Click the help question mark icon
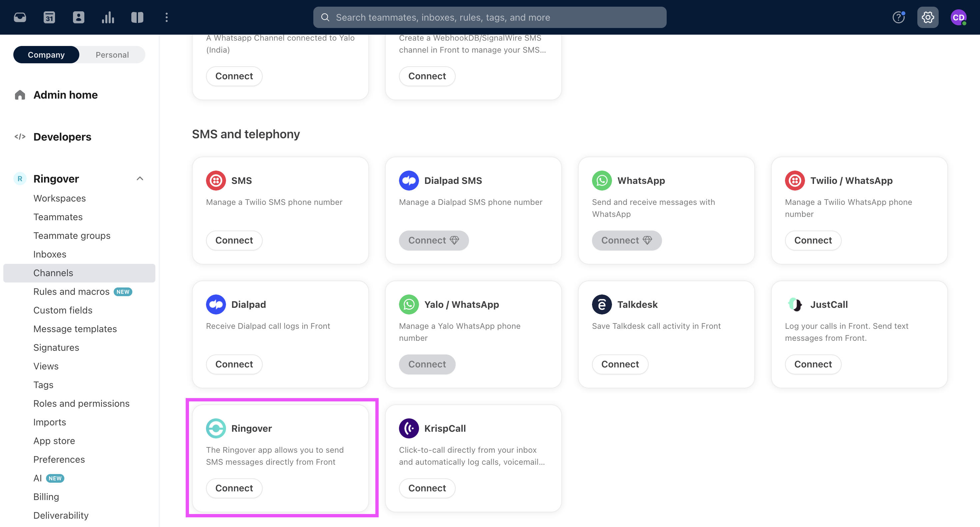The height and width of the screenshot is (527, 980). tap(899, 17)
